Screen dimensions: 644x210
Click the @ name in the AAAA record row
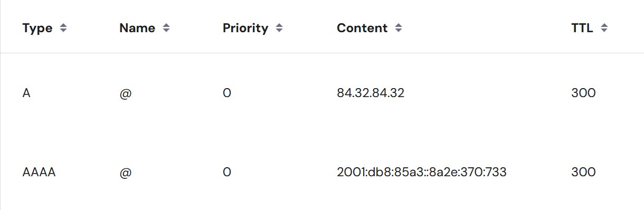pos(125,173)
